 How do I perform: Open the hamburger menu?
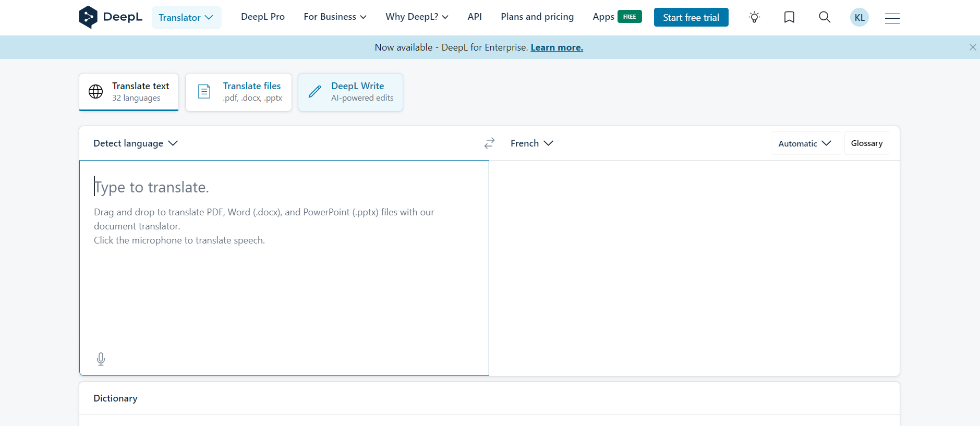pos(892,18)
